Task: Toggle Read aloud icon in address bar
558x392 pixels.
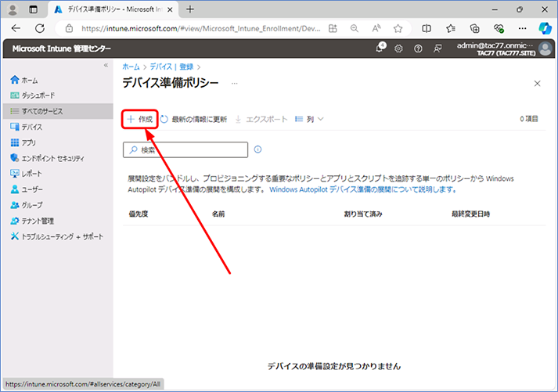Action: coord(376,28)
